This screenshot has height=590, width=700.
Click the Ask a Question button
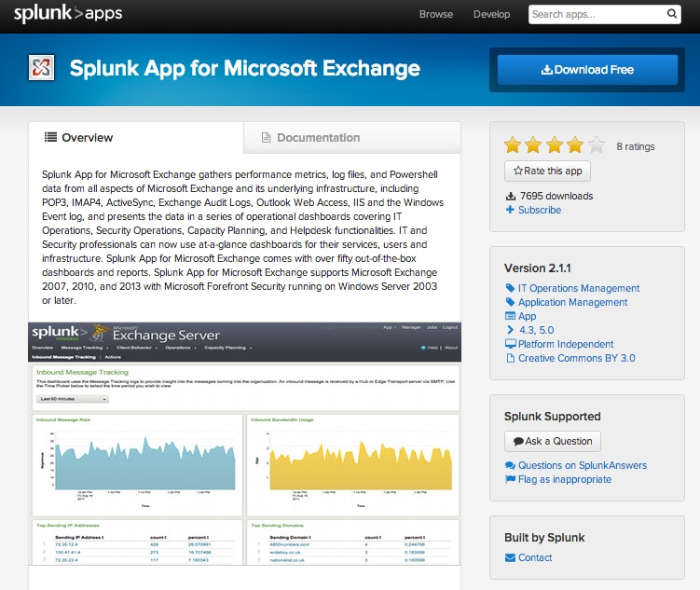[552, 442]
